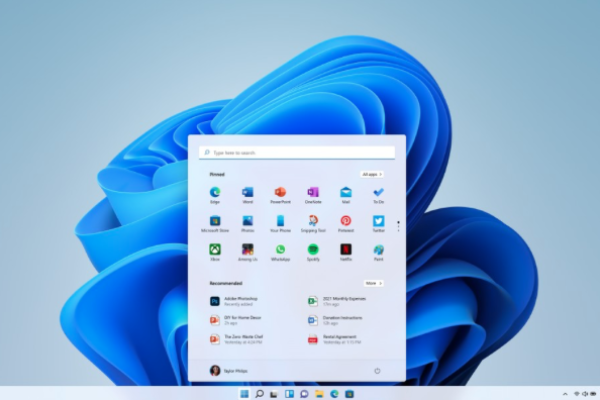600x400 pixels.
Task: Open PowerPoint in the pinned grid
Action: coord(280,192)
